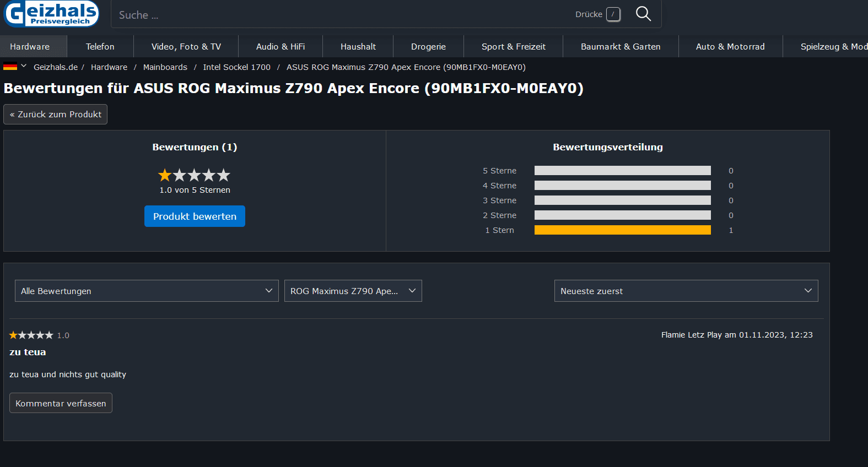This screenshot has height=467, width=868.
Task: Open the Alle Bewertungen filter dropdown
Action: pyautogui.click(x=147, y=291)
